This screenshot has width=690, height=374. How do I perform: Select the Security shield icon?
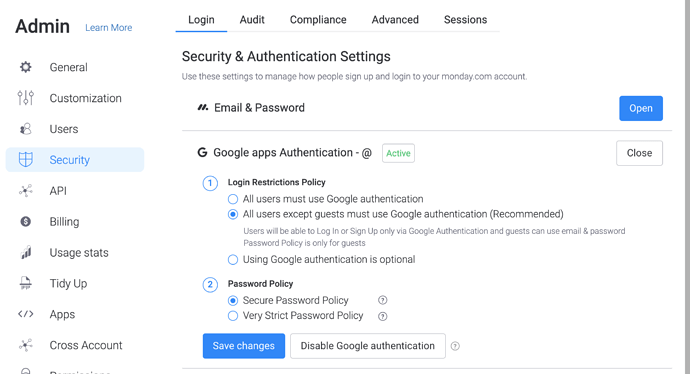pos(26,159)
